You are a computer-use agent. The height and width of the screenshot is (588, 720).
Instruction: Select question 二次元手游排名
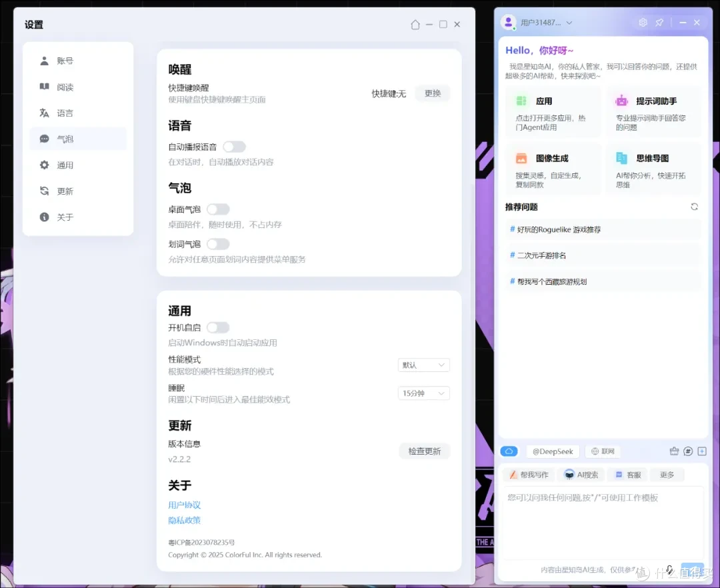tap(603, 255)
